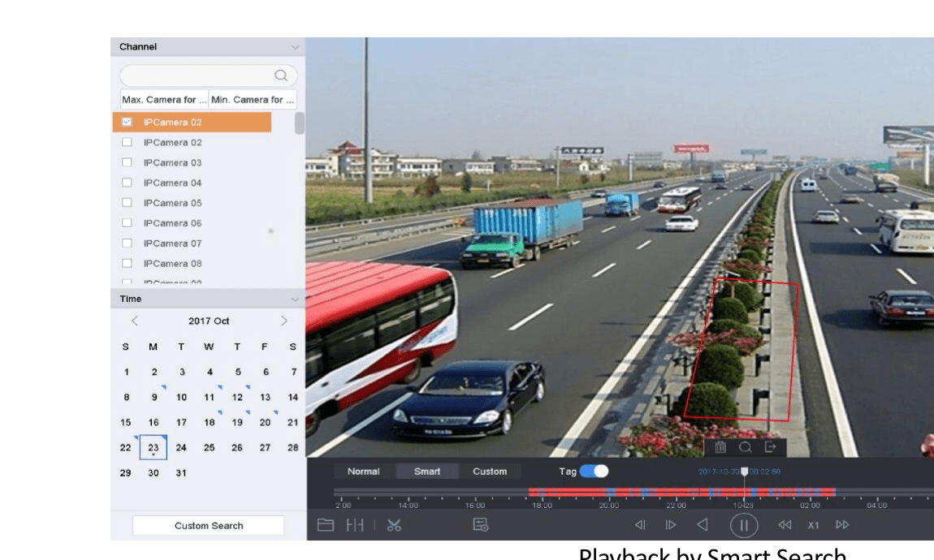Select October 12 in calendar
This screenshot has height=560, width=934.
[x=237, y=397]
